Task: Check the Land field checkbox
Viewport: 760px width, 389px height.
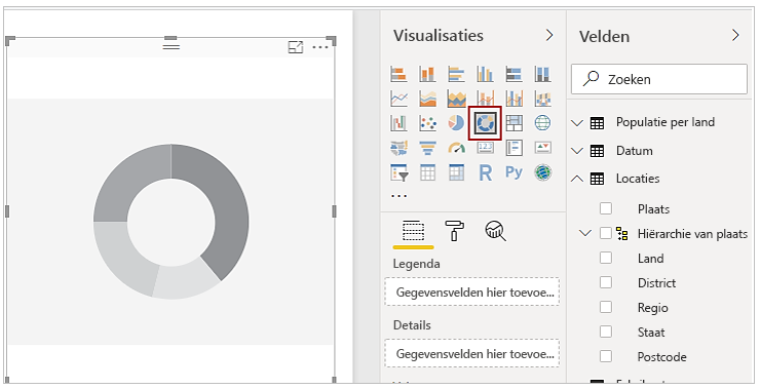Action: click(606, 258)
